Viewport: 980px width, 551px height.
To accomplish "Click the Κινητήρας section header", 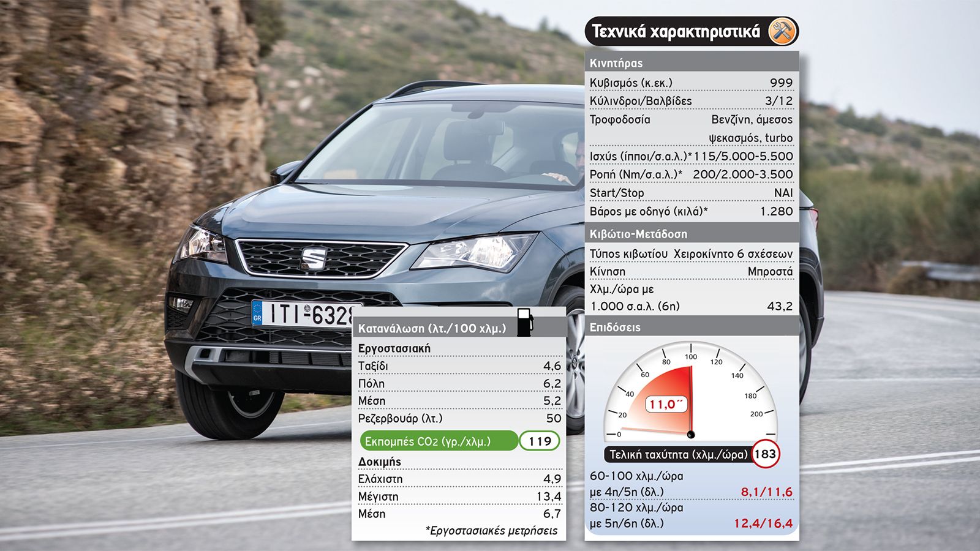I will coord(692,63).
